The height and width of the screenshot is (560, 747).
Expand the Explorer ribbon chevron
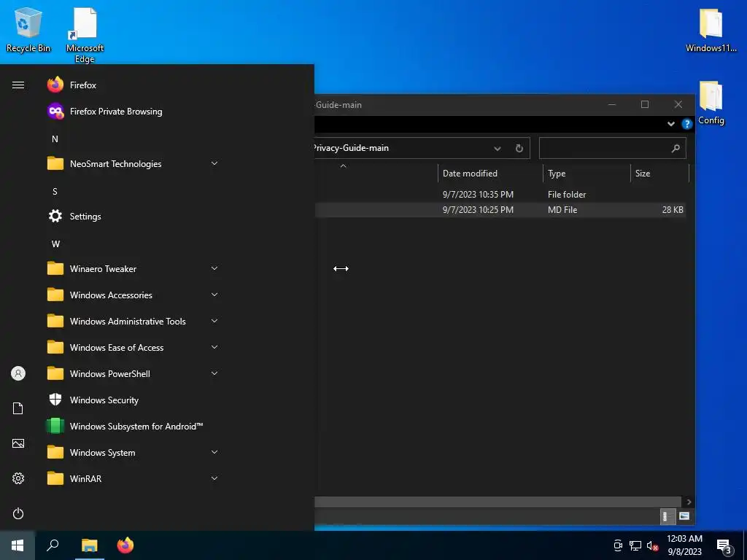click(671, 124)
